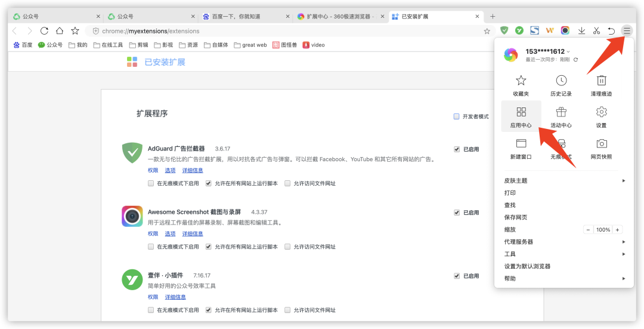Open 我的 bookmarks folder

point(78,45)
